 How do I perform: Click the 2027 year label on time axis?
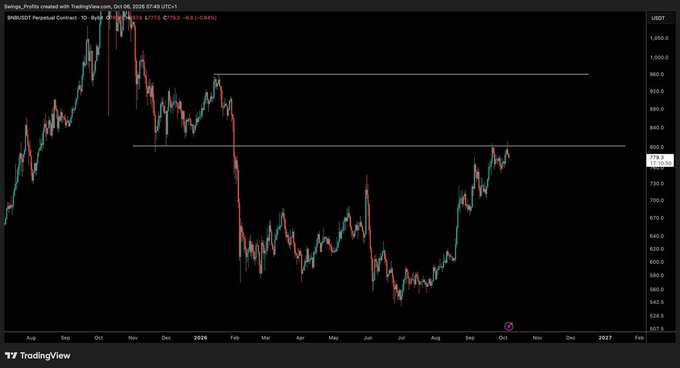pyautogui.click(x=605, y=338)
